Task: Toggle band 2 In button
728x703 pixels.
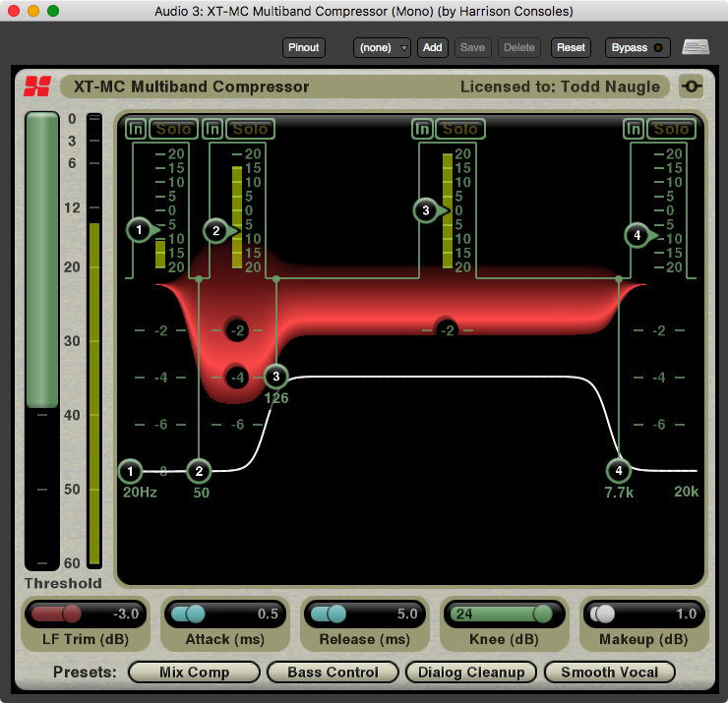Action: [x=213, y=129]
